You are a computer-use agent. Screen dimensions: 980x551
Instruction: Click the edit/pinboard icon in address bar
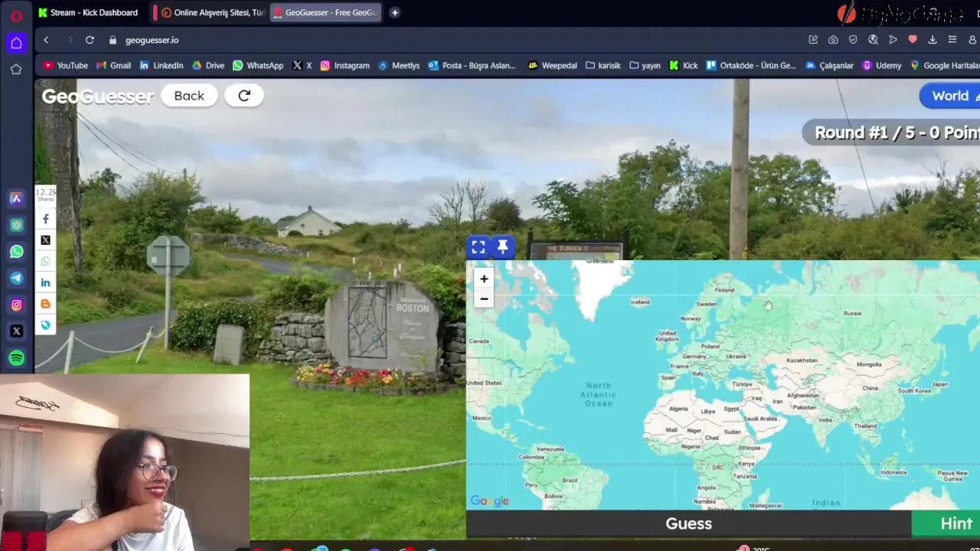click(x=813, y=40)
